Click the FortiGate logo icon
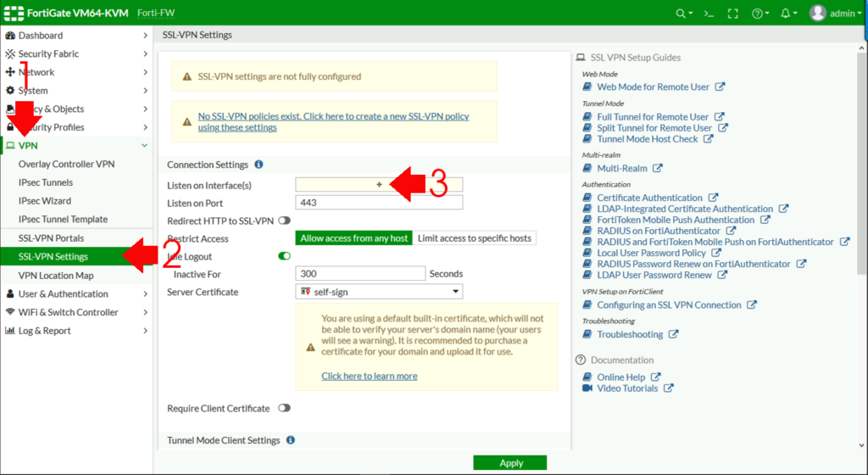This screenshot has height=475, width=868. 14,13
